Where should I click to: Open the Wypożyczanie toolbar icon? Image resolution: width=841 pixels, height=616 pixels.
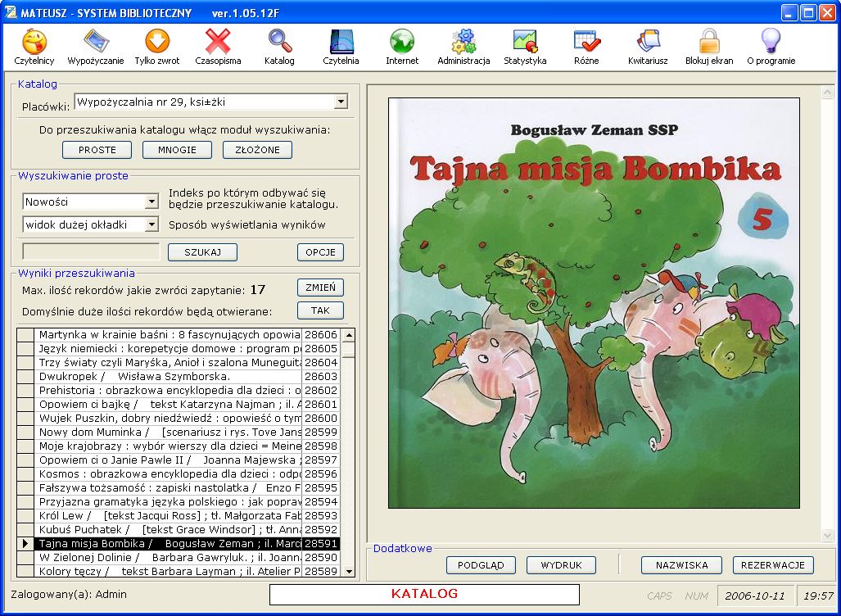96,43
